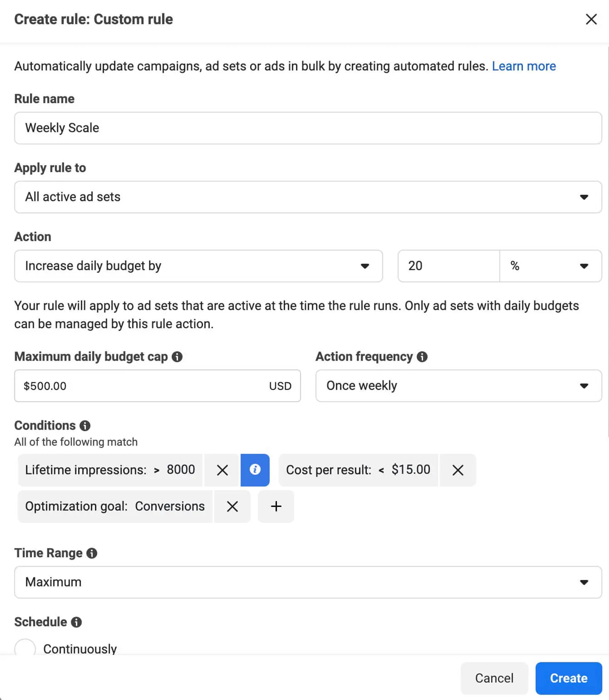Screen dimensions: 609x700
Task: Click info icon next to Maximum daily budget cap
Action: point(177,357)
